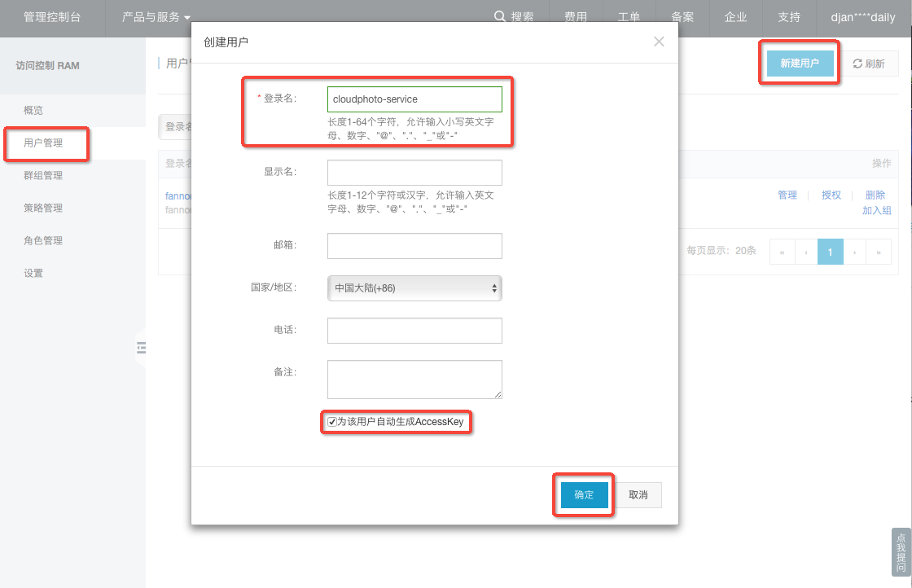Click into the 备注 textarea
The width and height of the screenshot is (912, 588).
pos(414,380)
